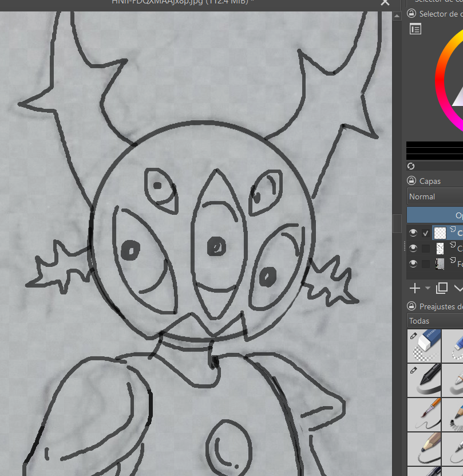
Task: Click the Selector de color docker title
Action: (441, 14)
